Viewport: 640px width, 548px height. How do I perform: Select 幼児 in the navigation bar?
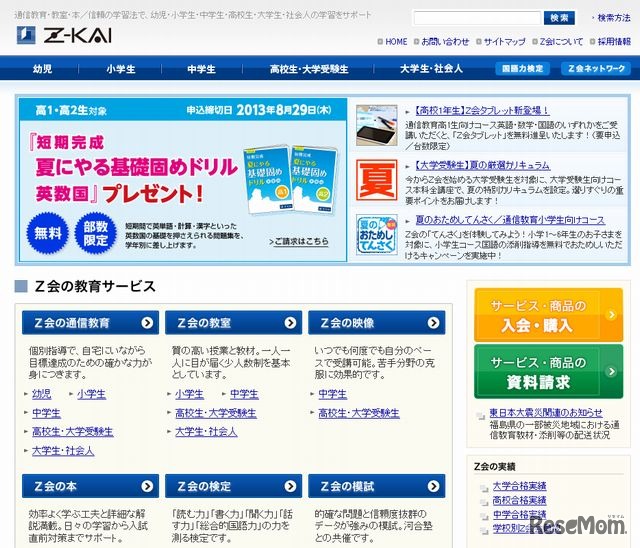coord(42,69)
